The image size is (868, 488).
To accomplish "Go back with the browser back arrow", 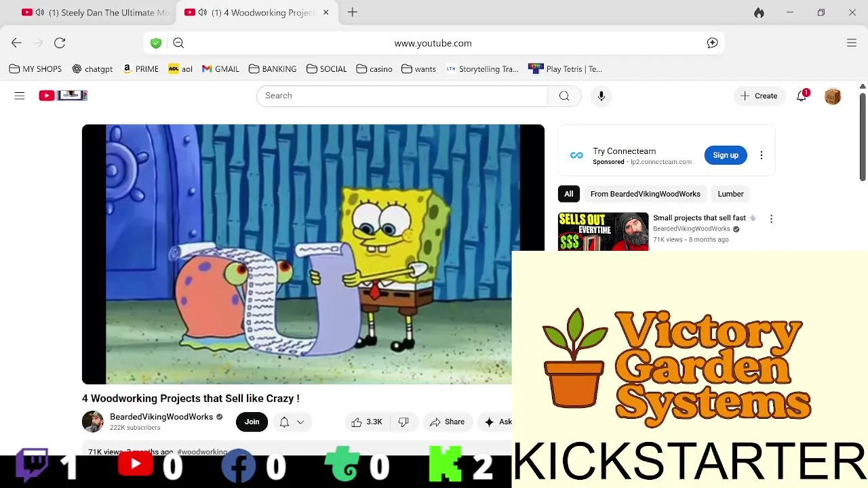I will coord(16,43).
